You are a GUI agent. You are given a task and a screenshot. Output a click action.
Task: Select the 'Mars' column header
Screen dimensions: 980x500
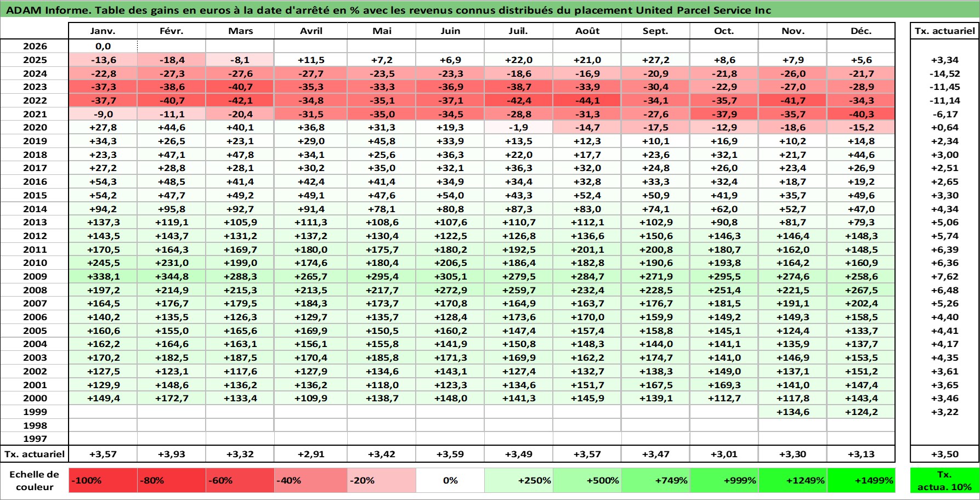[240, 31]
